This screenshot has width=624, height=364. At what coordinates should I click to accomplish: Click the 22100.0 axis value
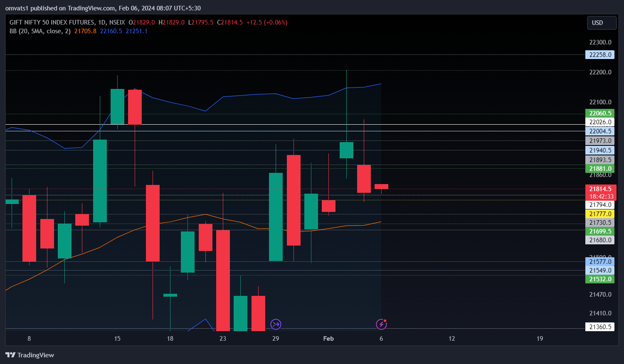(600, 102)
